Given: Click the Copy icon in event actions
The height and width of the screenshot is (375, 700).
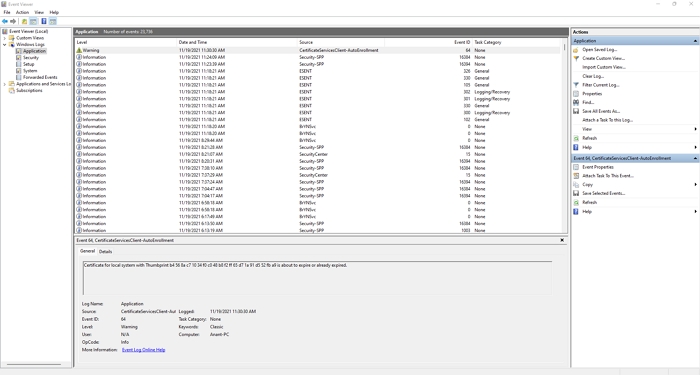Looking at the screenshot, I should tap(576, 184).
